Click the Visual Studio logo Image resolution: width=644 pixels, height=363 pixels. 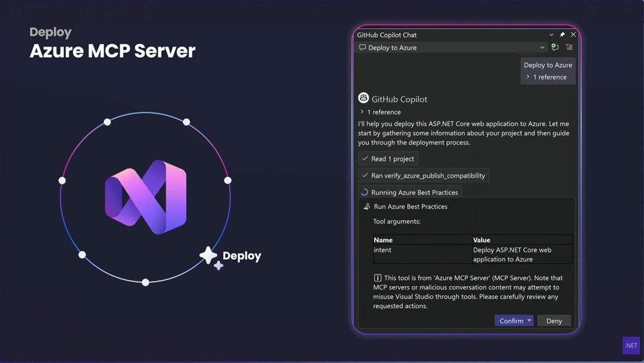pos(145,197)
